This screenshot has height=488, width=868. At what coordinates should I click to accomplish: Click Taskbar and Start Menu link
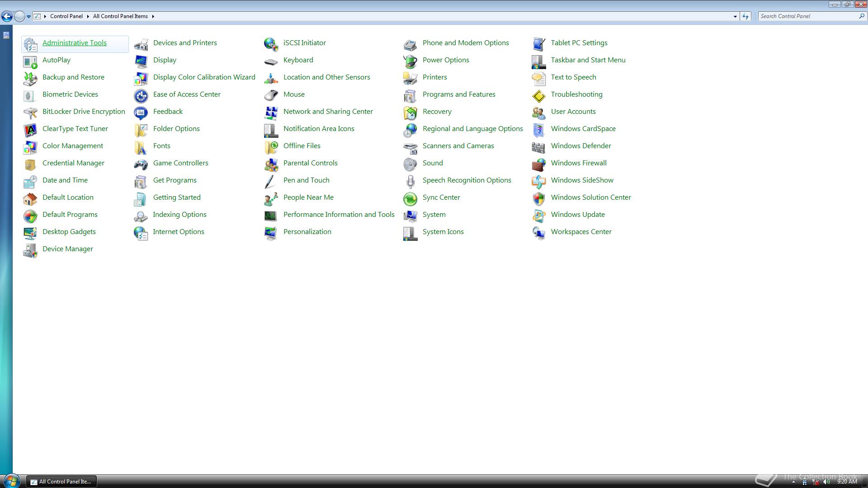588,60
